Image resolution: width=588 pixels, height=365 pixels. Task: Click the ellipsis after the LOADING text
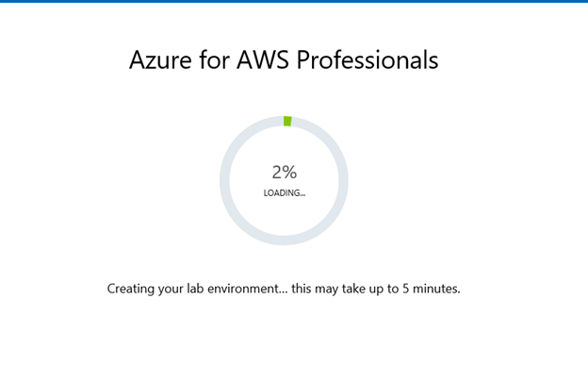(302, 195)
